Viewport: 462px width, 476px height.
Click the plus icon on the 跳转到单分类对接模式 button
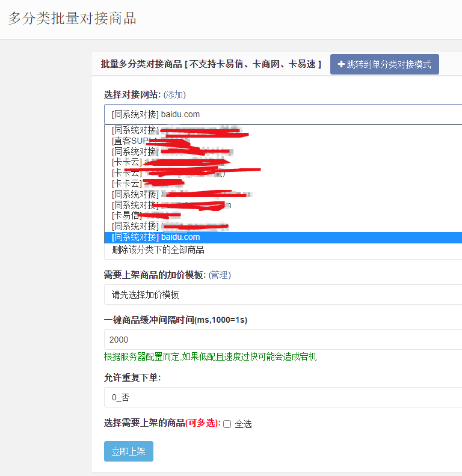coord(341,65)
